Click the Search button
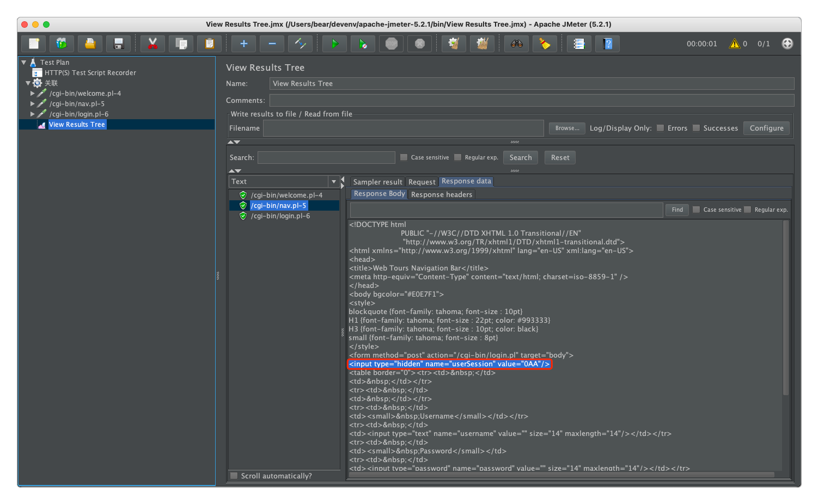This screenshot has height=504, width=818. pos(521,157)
